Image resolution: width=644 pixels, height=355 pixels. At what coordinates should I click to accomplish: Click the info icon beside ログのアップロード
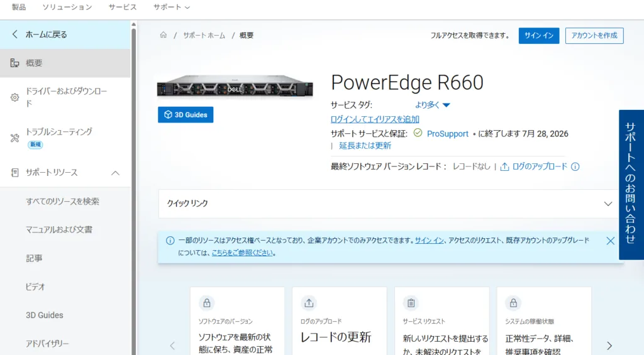click(x=575, y=167)
